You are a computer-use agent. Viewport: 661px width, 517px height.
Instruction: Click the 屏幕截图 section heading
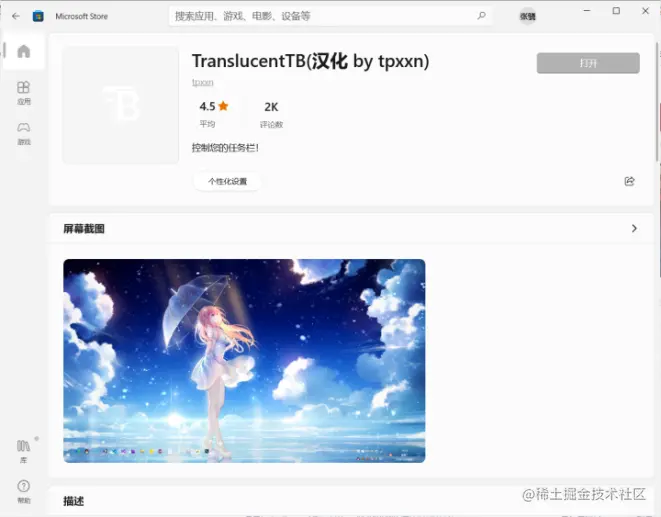(84, 229)
